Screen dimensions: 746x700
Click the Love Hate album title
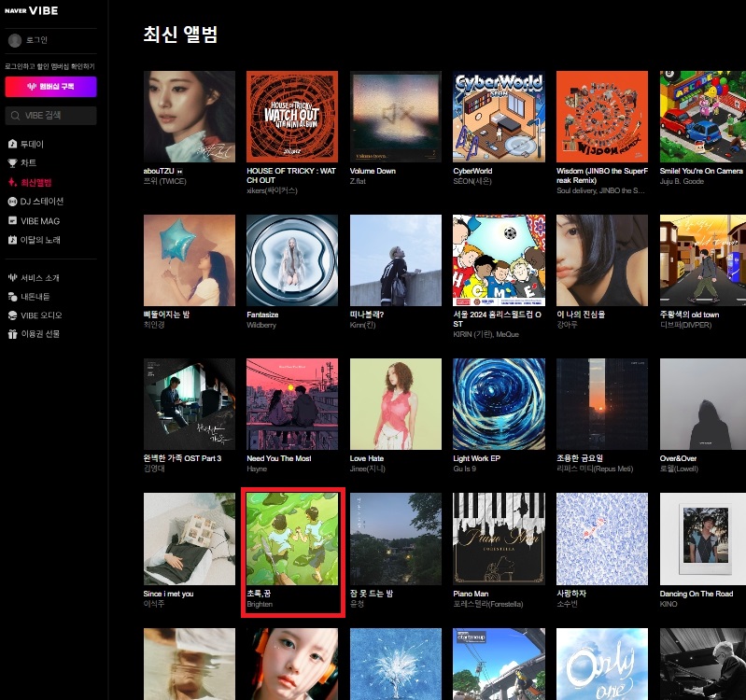366,458
